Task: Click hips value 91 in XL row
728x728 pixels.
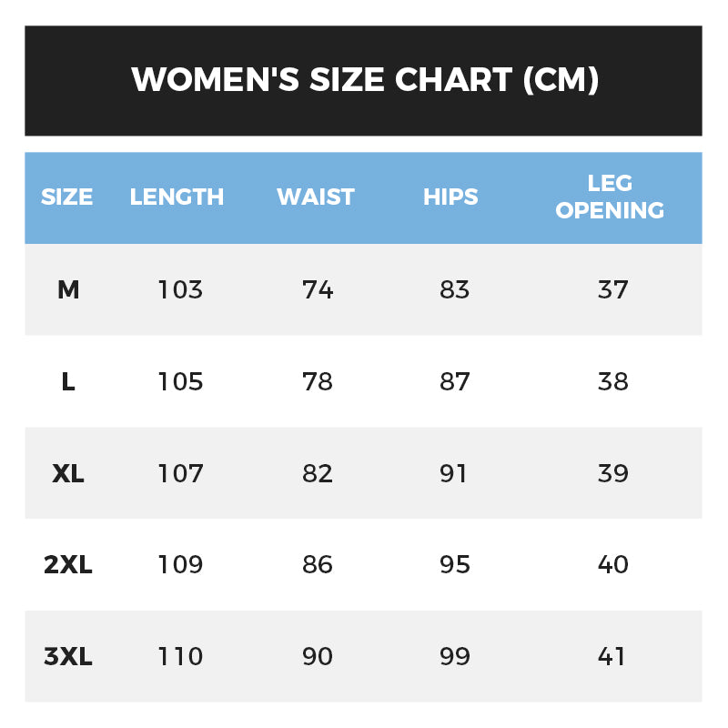Action: (454, 474)
